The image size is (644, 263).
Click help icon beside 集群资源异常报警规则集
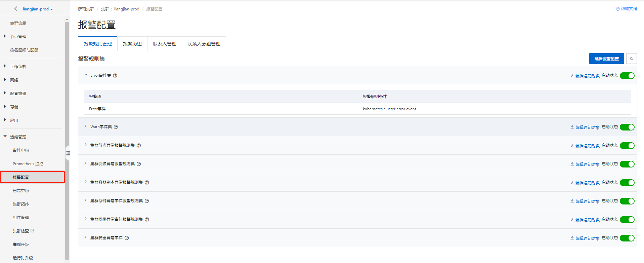[x=139, y=164]
